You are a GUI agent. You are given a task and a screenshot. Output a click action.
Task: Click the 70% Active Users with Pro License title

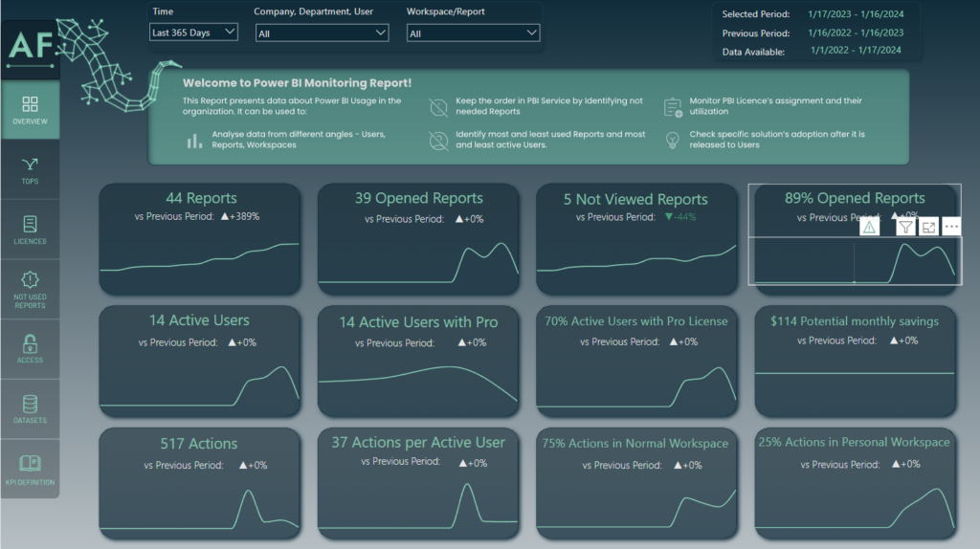pos(636,321)
